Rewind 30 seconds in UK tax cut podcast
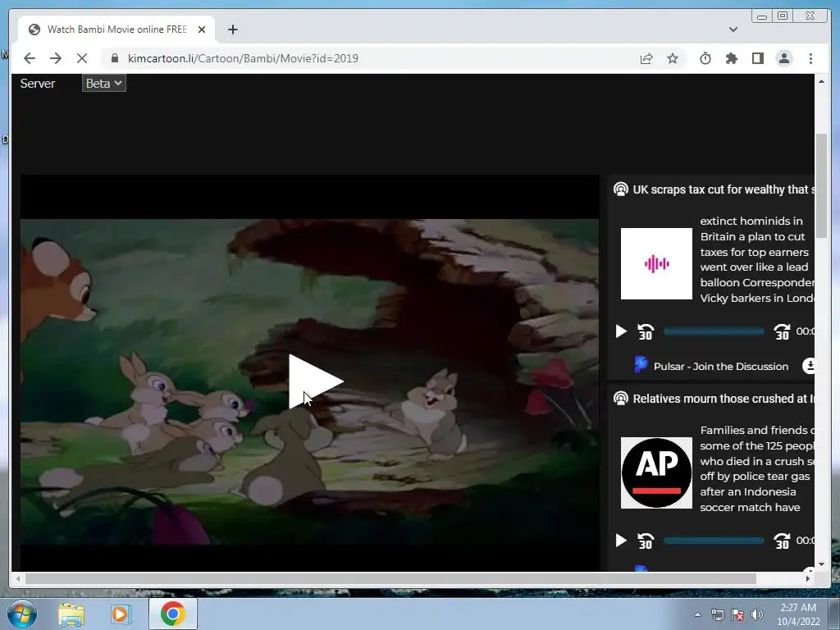This screenshot has width=840, height=630. 646,331
